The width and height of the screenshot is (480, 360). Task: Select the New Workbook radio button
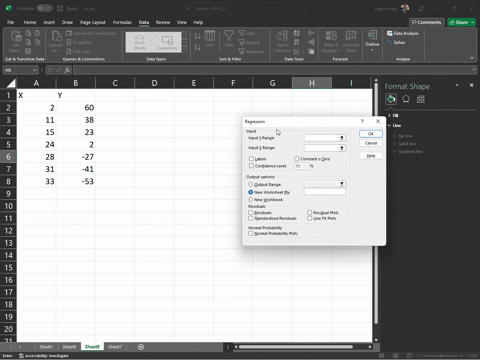[x=250, y=200]
